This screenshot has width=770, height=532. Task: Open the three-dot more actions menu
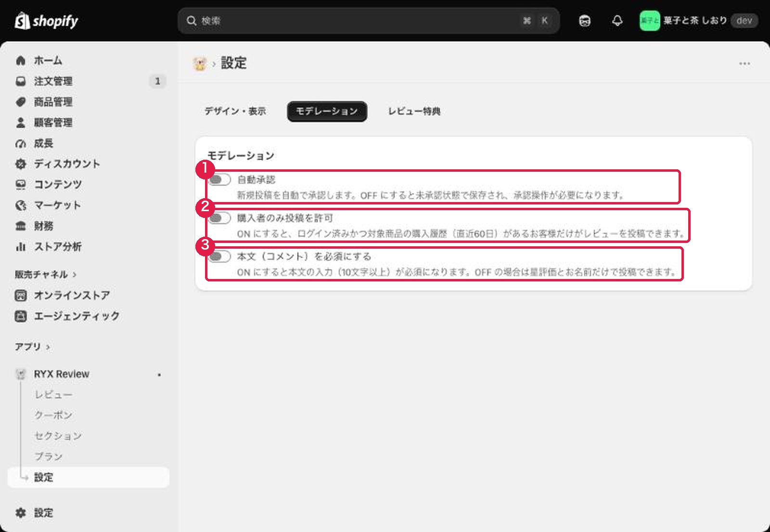pyautogui.click(x=744, y=63)
